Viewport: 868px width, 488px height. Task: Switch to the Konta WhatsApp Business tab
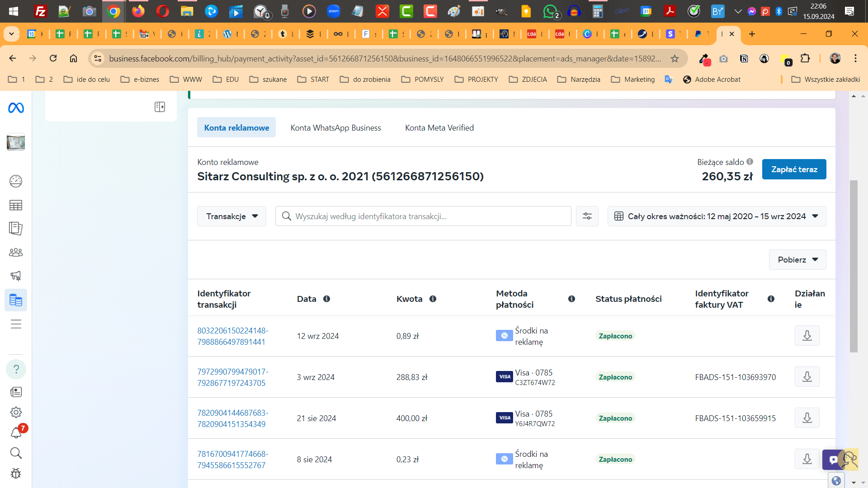coord(335,128)
